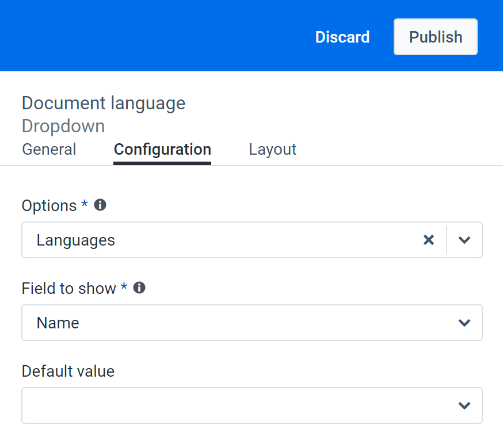Open the Options dropdown chevron
Screen dimensions: 503x448
pyautogui.click(x=464, y=240)
